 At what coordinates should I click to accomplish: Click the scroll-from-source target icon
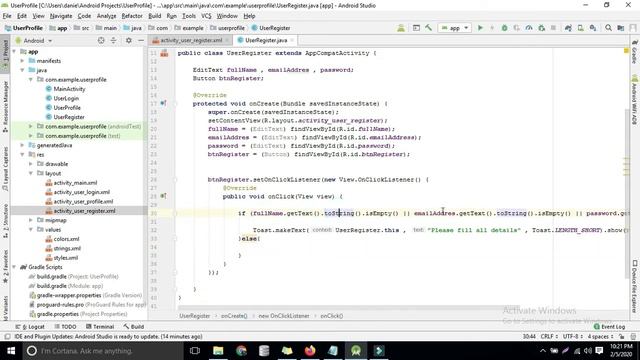click(101, 40)
